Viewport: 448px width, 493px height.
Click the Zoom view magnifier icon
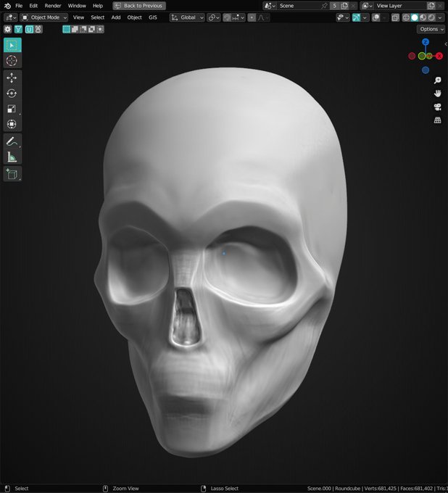coord(437,80)
